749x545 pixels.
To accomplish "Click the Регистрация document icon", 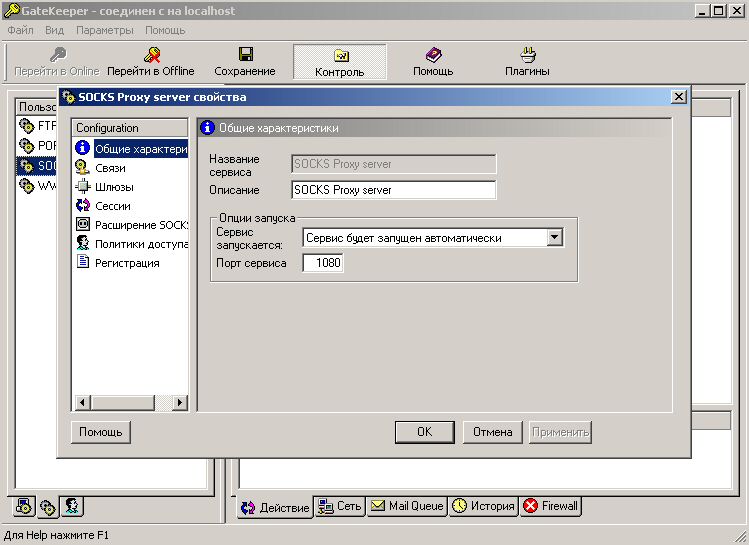I will click(x=83, y=261).
